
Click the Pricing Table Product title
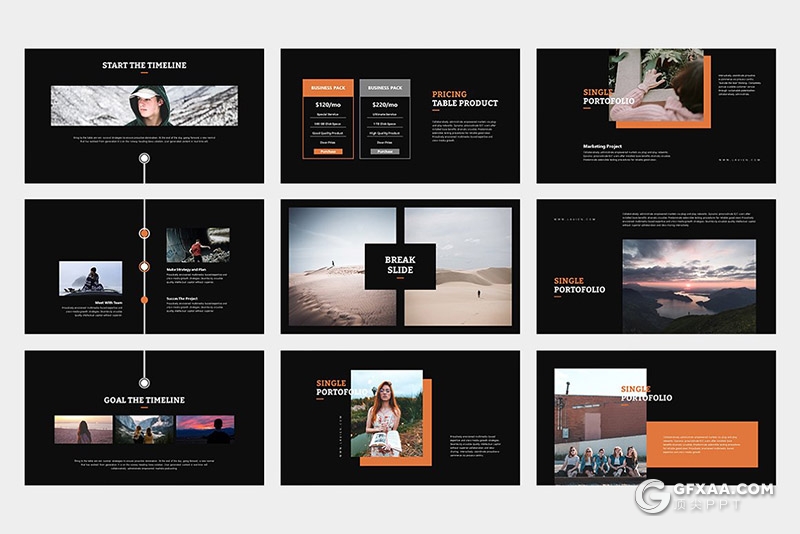click(x=465, y=98)
